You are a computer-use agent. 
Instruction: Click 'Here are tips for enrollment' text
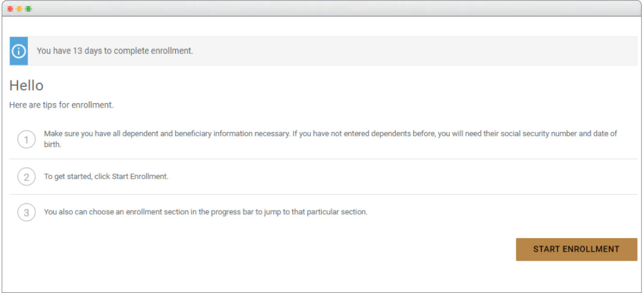click(61, 105)
